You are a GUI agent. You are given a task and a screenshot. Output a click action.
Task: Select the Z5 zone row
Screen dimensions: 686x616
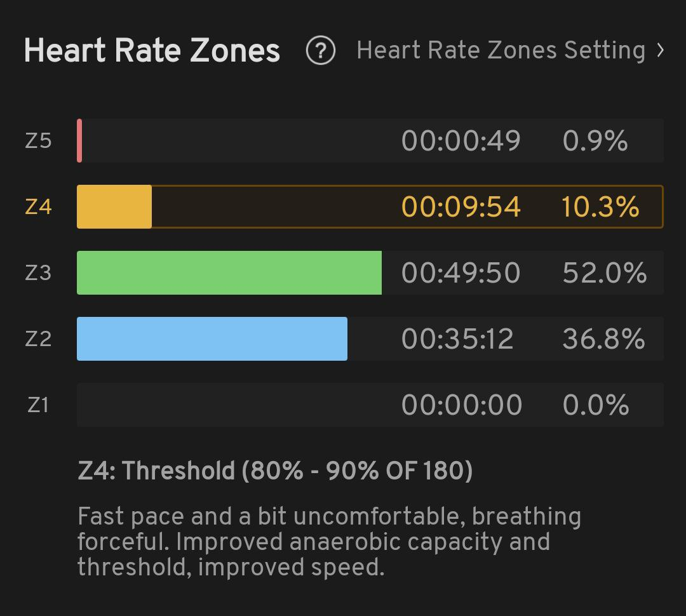pyautogui.click(x=370, y=140)
